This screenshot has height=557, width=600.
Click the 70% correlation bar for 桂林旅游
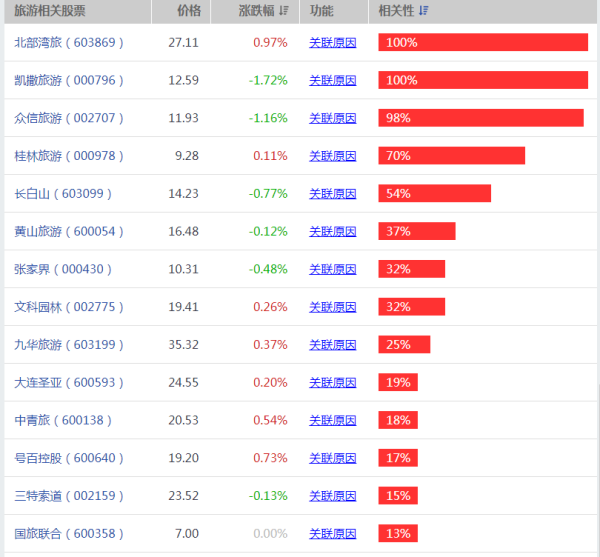[452, 156]
